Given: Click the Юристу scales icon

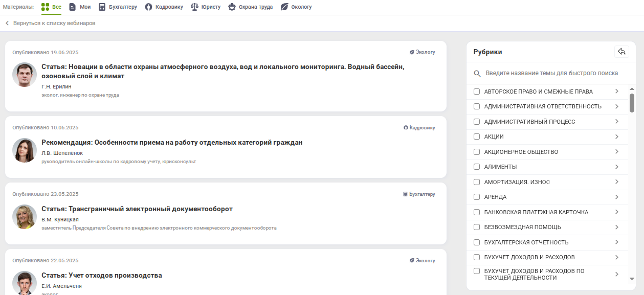Looking at the screenshot, I should coord(195,8).
